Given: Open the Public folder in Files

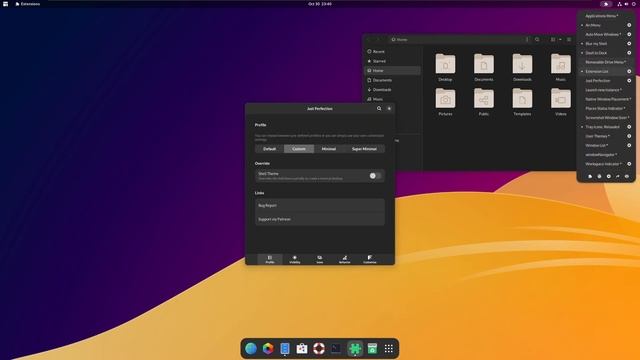Looking at the screenshot, I should coord(484,102).
